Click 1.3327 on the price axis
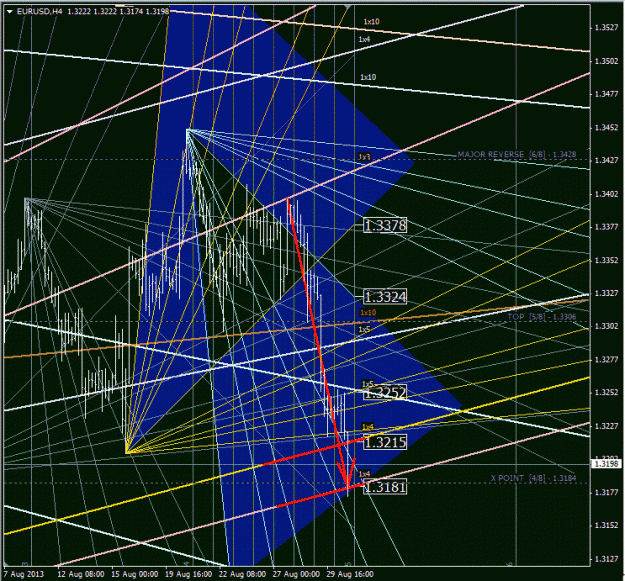Image resolution: width=625 pixels, height=581 pixels. (x=606, y=293)
